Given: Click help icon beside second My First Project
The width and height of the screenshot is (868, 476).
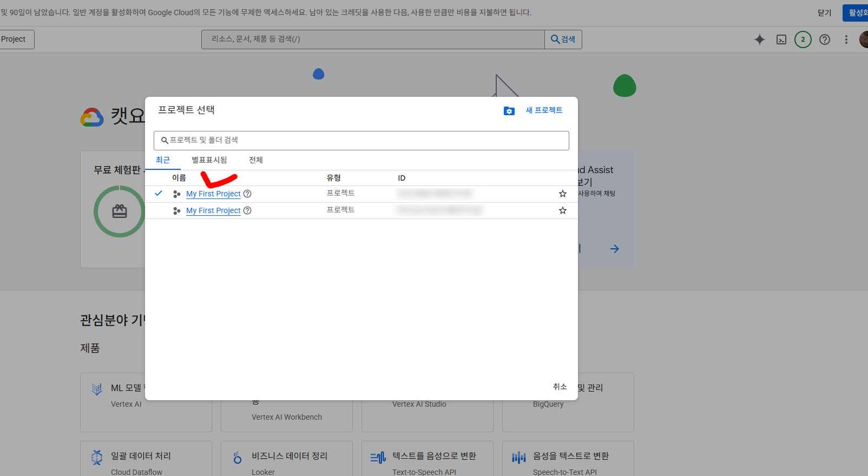Looking at the screenshot, I should click(247, 210).
